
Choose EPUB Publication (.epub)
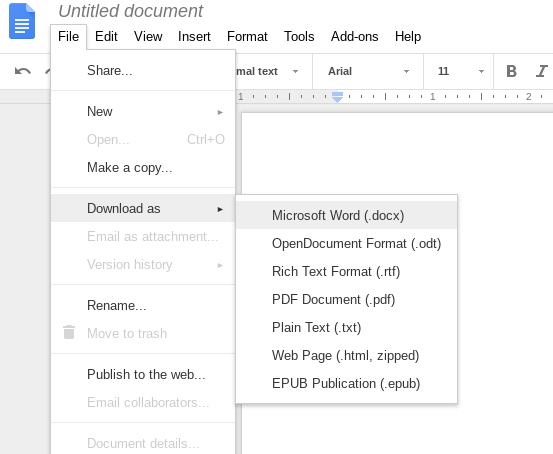[347, 383]
